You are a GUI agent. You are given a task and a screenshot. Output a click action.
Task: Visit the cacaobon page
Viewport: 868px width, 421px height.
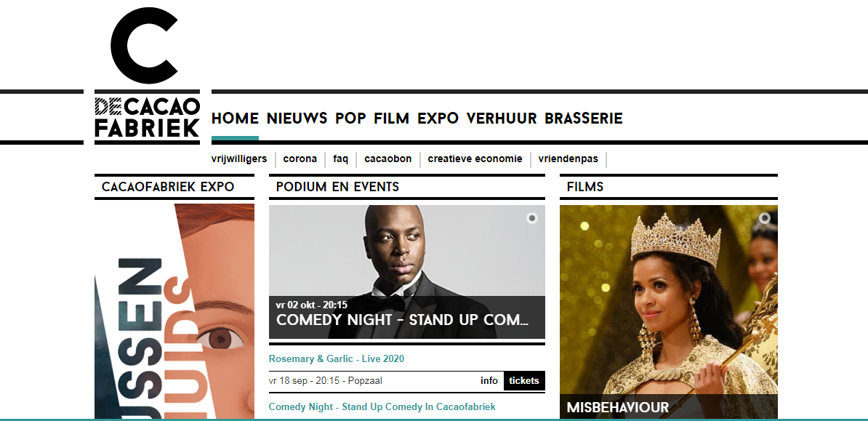pos(388,159)
